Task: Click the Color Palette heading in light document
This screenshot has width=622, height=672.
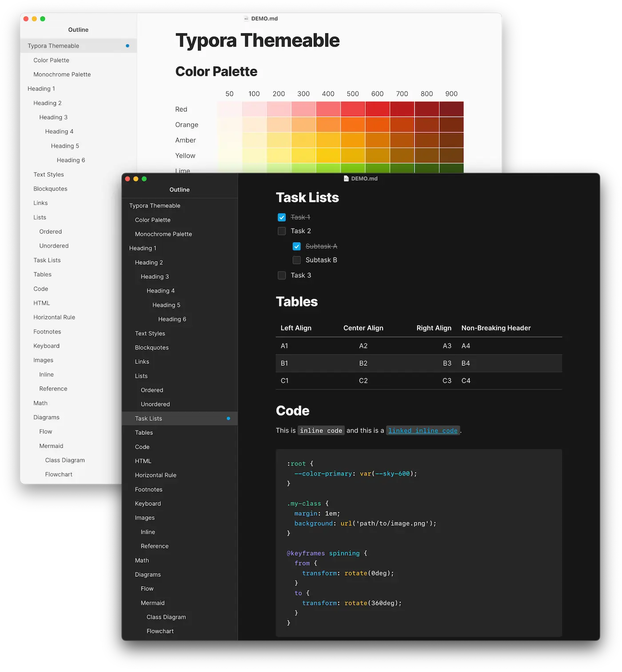Action: (x=216, y=72)
